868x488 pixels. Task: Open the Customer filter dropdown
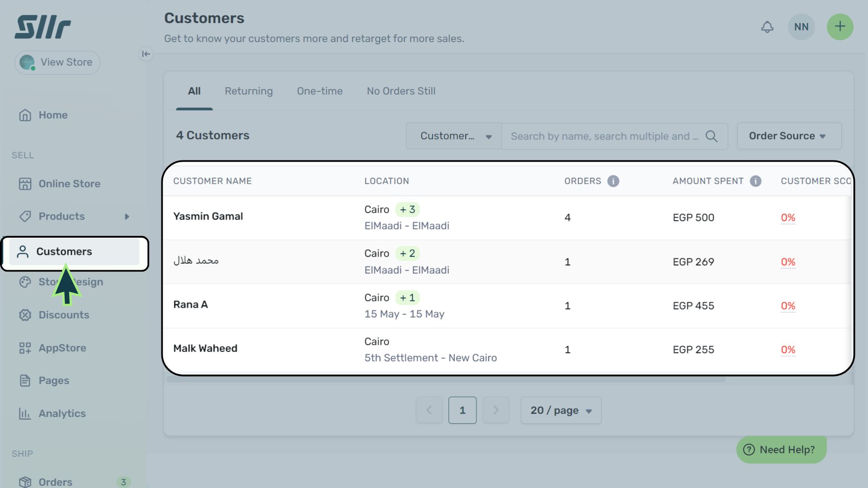tap(454, 136)
